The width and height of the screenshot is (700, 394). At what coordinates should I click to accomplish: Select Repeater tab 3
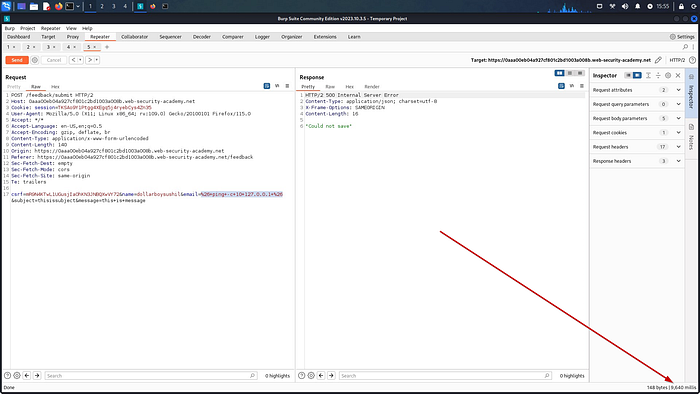tap(50, 47)
